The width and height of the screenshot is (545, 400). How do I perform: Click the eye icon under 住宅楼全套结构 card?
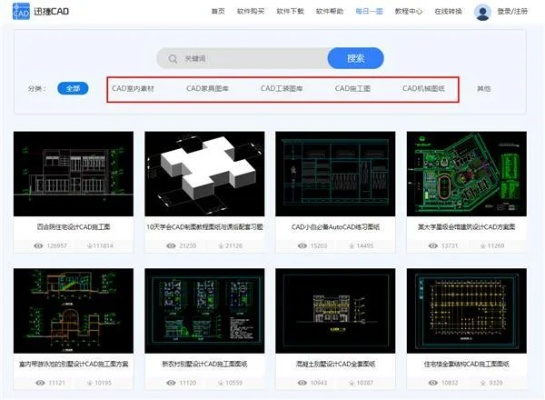tap(433, 383)
